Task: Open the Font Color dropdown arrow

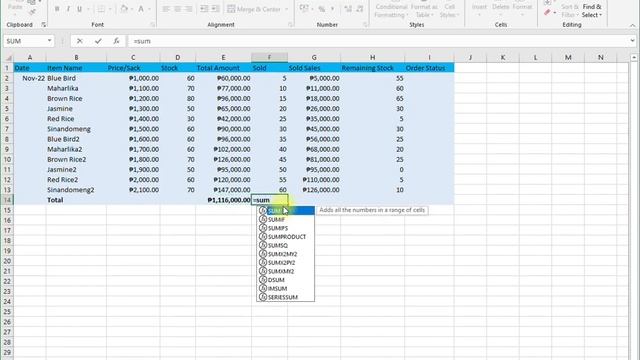Action: [x=149, y=9]
